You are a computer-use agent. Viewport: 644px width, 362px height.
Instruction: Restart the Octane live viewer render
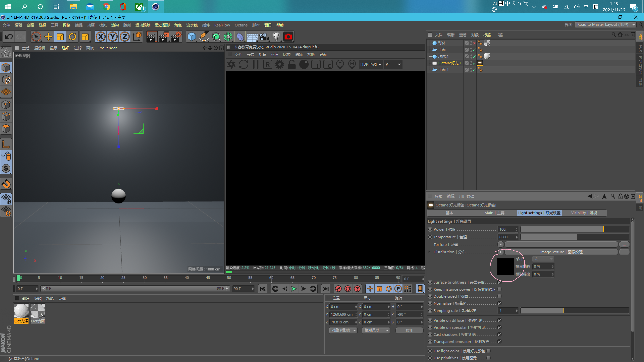(x=244, y=64)
